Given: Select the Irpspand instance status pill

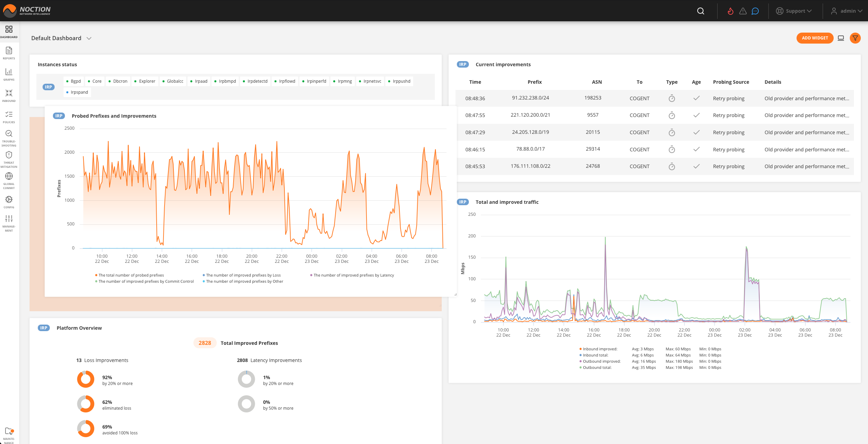Looking at the screenshot, I should click(77, 92).
